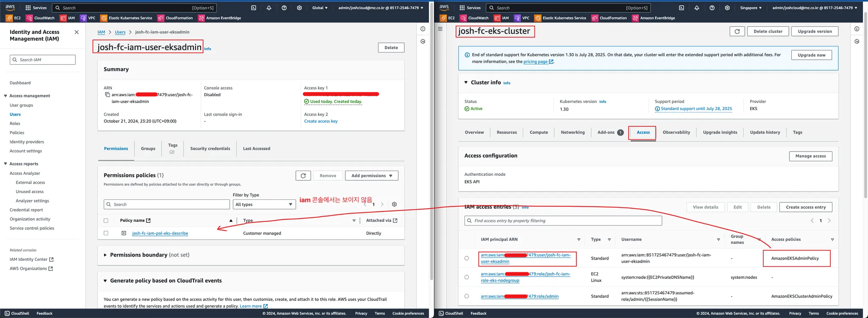Select radio for josh-fc-iam-role-eks-nodegroup access entry
The image size is (868, 318).
467,277
